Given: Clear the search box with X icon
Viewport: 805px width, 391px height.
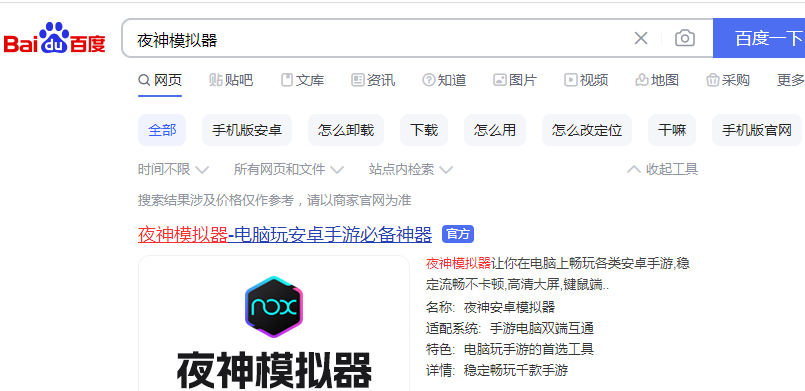Looking at the screenshot, I should point(641,38).
